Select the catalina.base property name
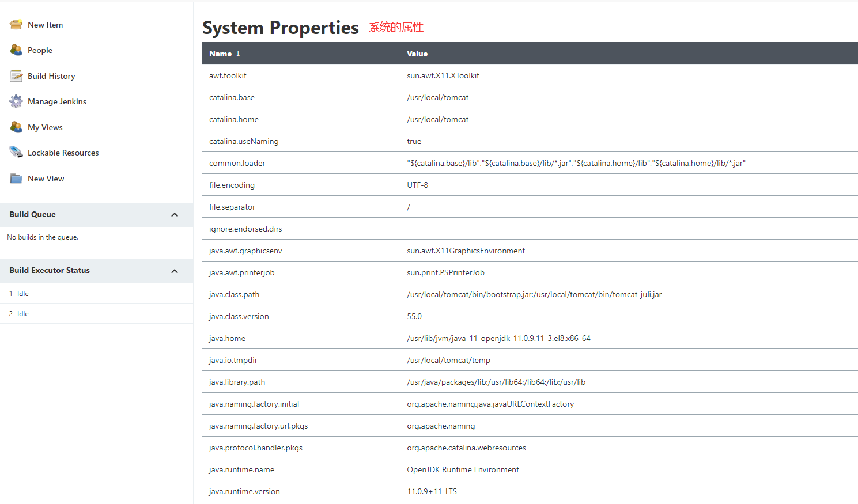The image size is (858, 504). tap(232, 97)
